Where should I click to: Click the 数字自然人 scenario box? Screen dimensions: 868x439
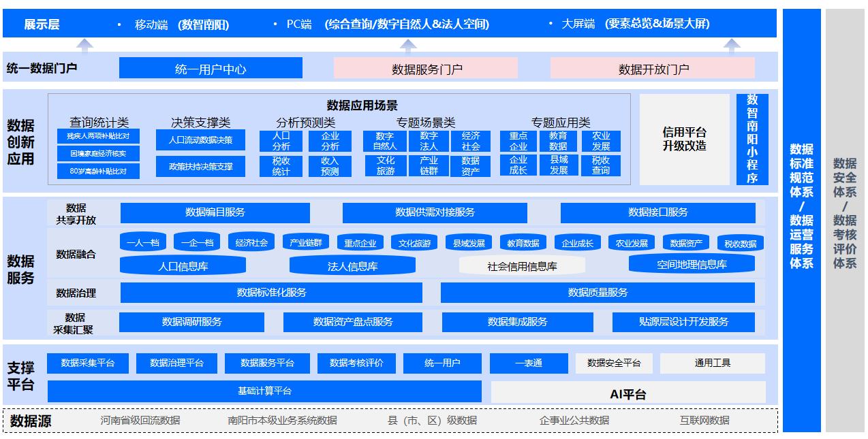[385, 141]
